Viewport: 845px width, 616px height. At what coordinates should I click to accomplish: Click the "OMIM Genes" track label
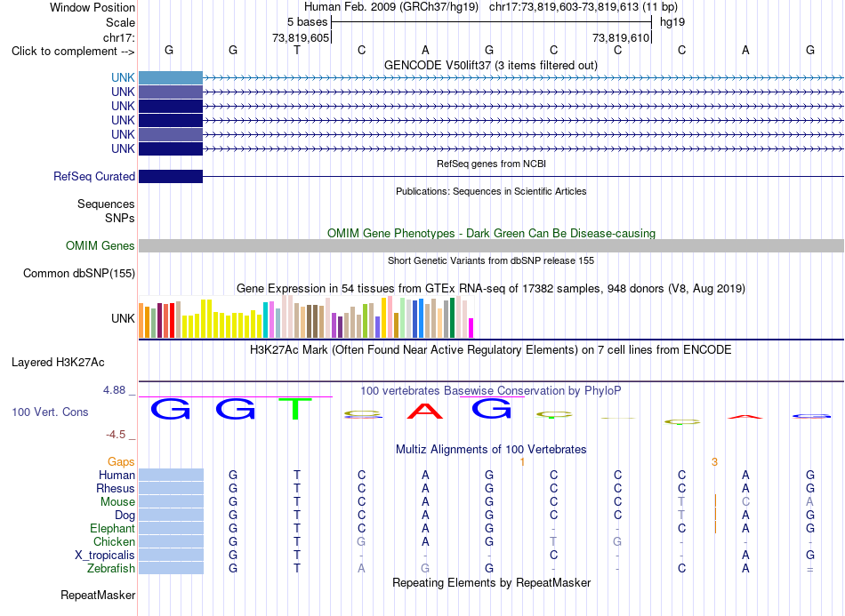click(x=101, y=245)
